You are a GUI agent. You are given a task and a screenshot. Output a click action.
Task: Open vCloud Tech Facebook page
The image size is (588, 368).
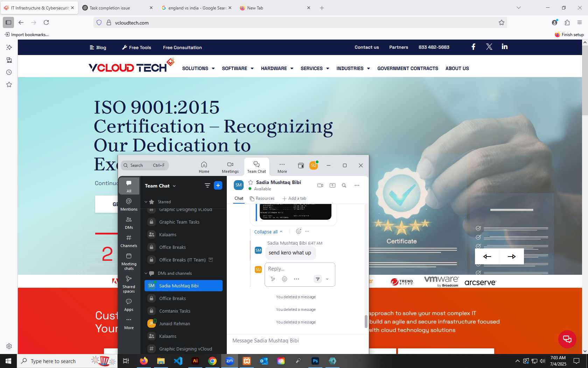473,47
